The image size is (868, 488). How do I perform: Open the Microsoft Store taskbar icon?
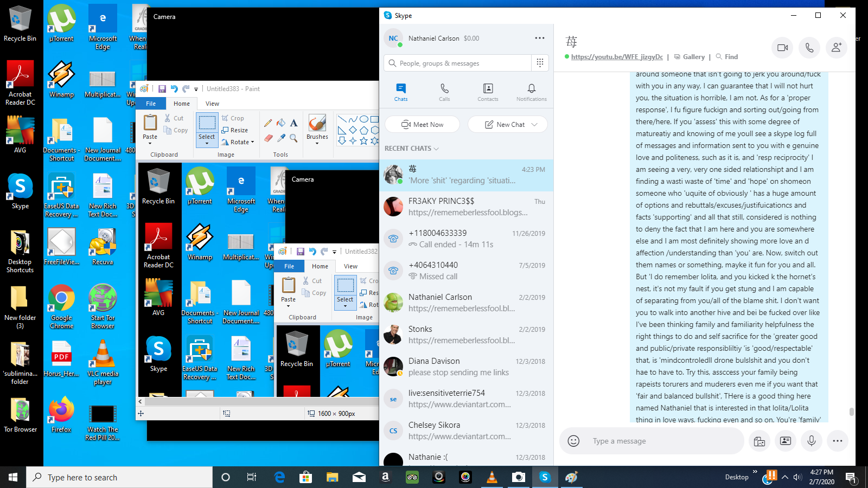pos(305,477)
